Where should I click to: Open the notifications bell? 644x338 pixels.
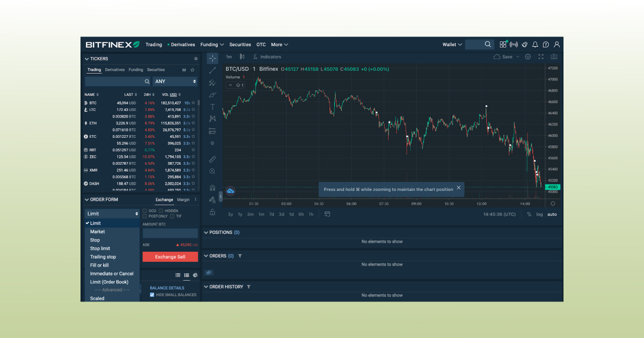pyautogui.click(x=535, y=45)
